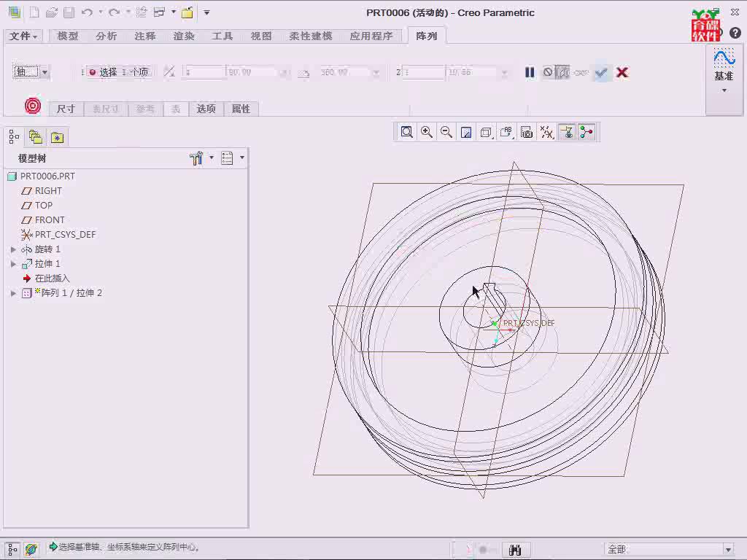Expand the 拉伸 1 tree node

[x=13, y=264]
